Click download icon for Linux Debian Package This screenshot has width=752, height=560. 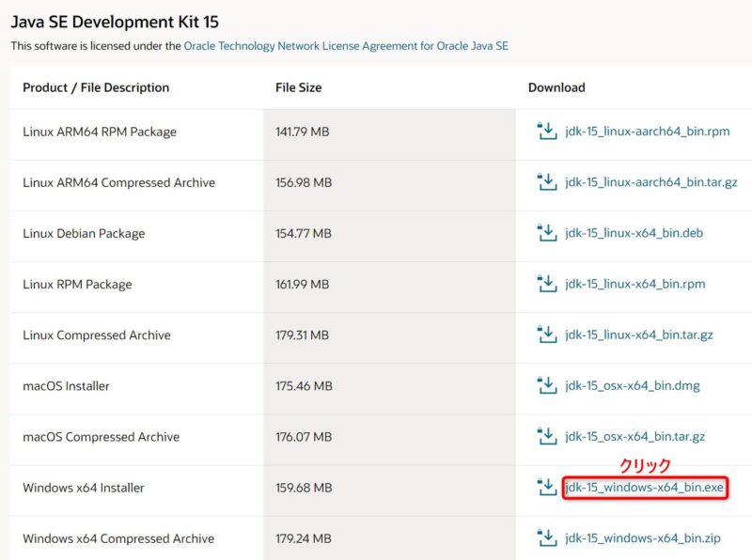(x=546, y=233)
